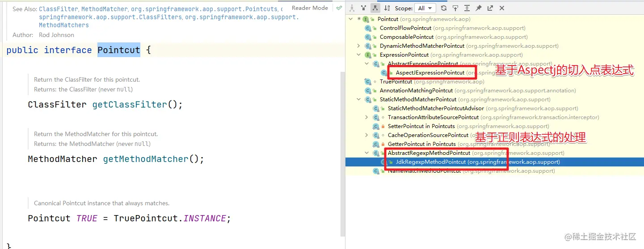Select CacheOperationSourcePointcut row
The image size is (644, 249).
pyautogui.click(x=495, y=135)
